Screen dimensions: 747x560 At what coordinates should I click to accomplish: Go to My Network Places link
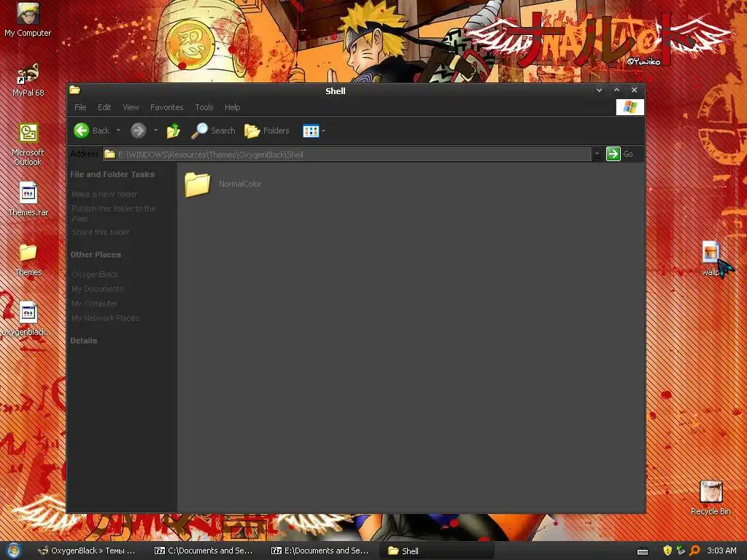click(105, 318)
